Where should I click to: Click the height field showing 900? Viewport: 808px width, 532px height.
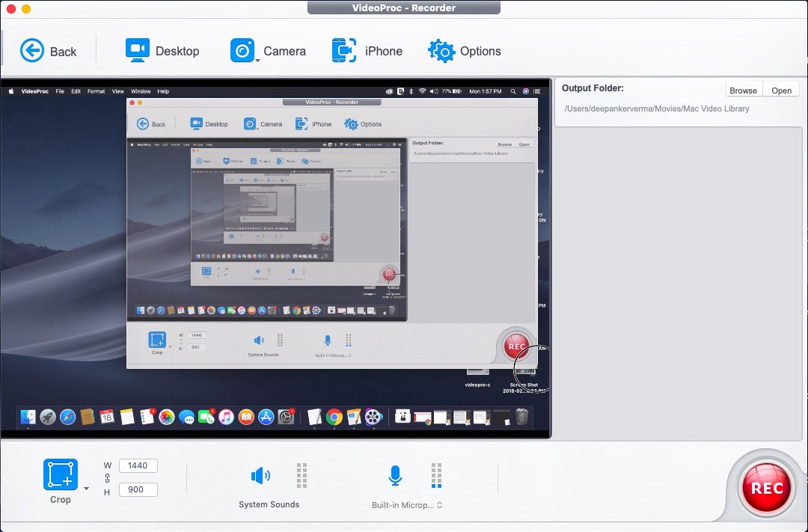click(x=138, y=490)
